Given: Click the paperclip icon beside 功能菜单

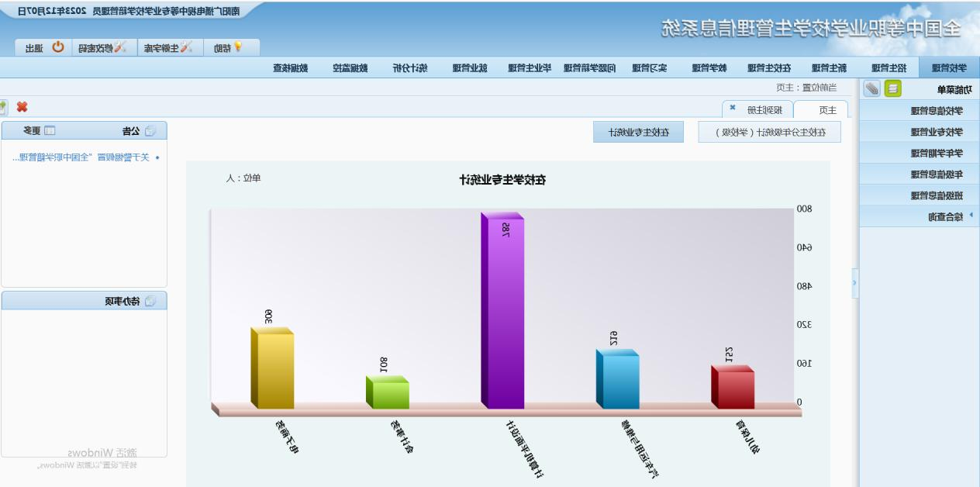Looking at the screenshot, I should point(872,88).
